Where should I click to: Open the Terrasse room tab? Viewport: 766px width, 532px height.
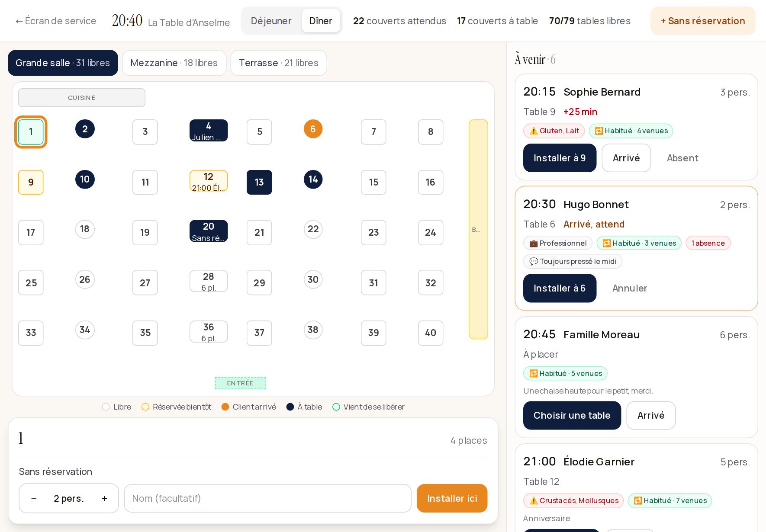point(279,63)
